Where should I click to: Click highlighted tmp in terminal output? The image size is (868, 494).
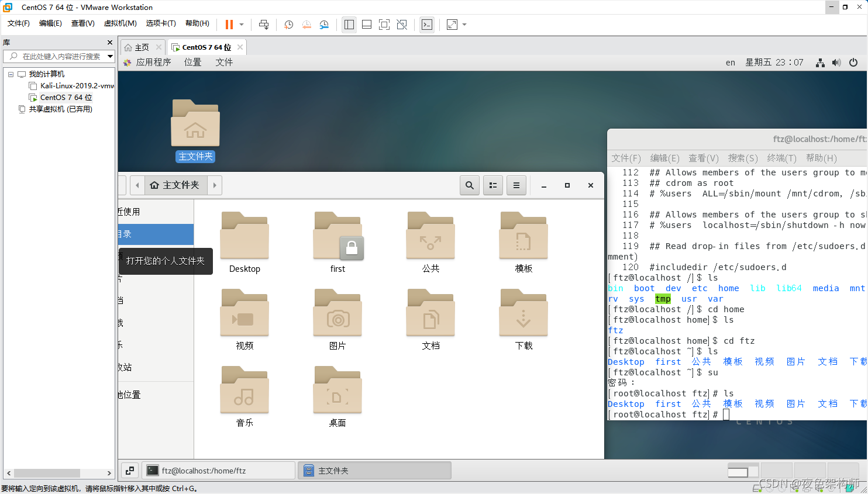point(663,299)
